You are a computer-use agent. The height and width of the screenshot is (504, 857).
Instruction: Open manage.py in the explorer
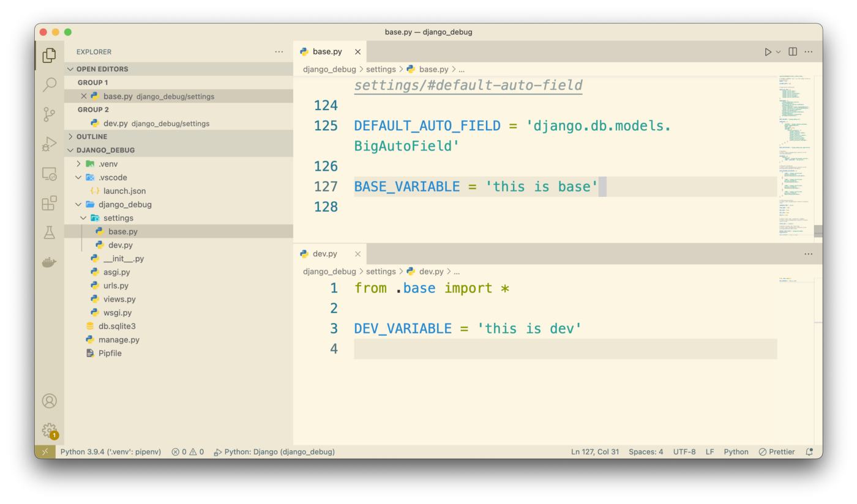[179, 339]
